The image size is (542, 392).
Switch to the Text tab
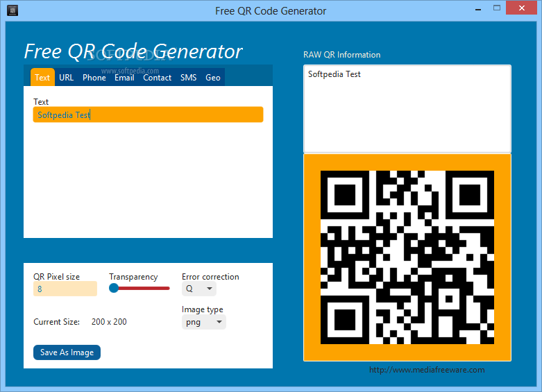click(42, 78)
